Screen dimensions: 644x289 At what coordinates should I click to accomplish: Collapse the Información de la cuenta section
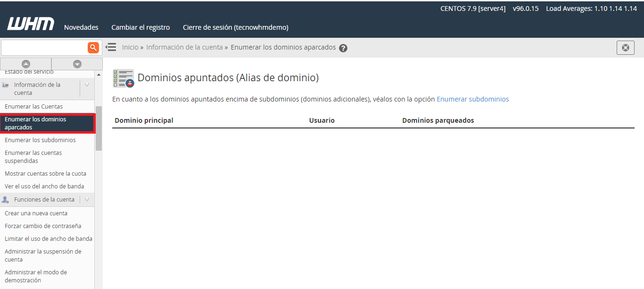[x=87, y=85]
